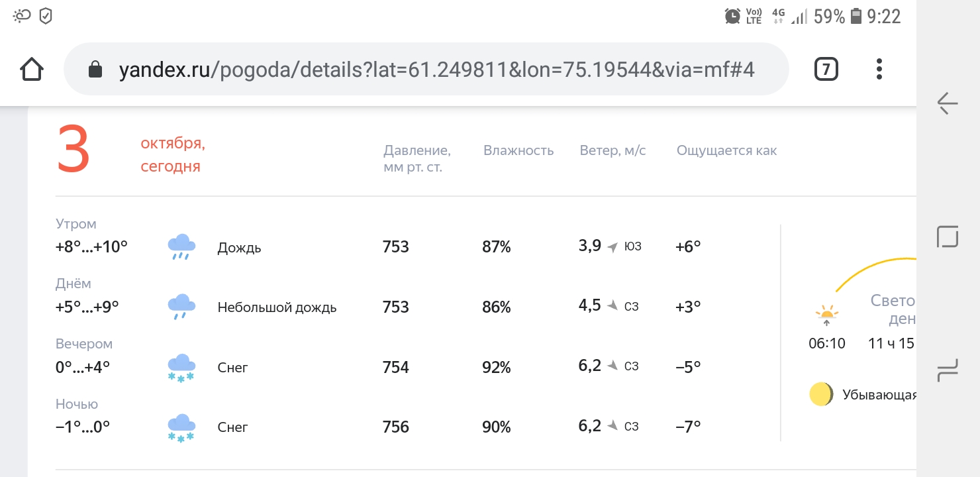This screenshot has height=477, width=980.
Task: Tap the "Ощущается как" column header
Action: click(x=726, y=150)
